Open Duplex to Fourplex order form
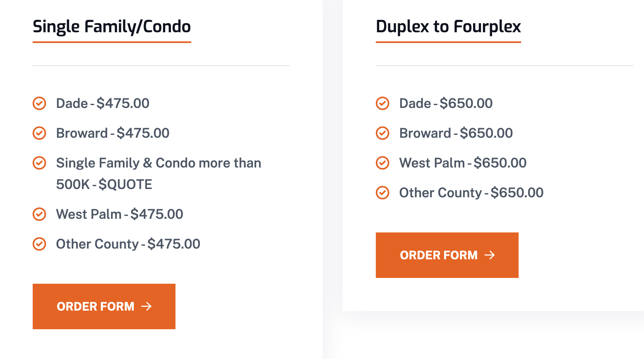Viewport: 644px width, 359px height. coord(447,255)
